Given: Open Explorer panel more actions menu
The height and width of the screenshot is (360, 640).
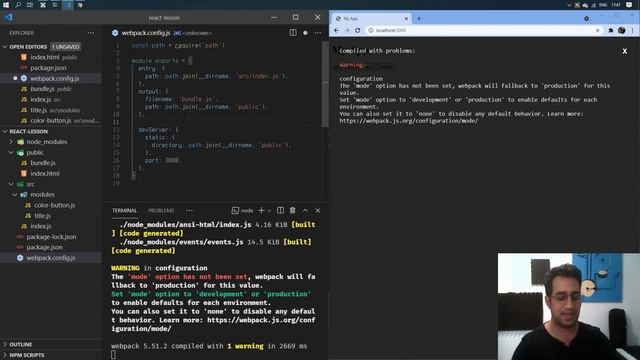Looking at the screenshot, I should point(91,33).
